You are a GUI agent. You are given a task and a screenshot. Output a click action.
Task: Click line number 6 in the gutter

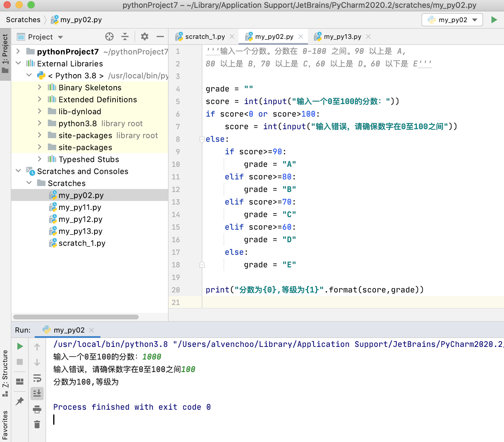coord(178,114)
